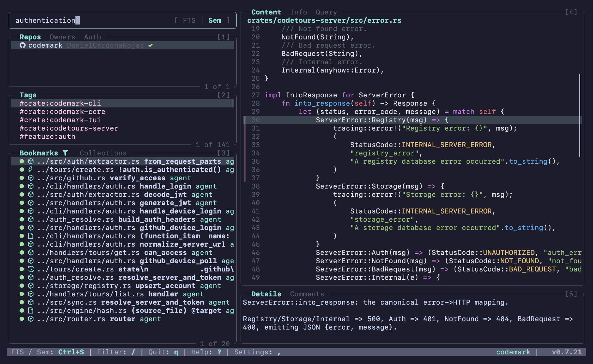The image size is (593, 364).
Task: Click the v0.7.21 version label
Action: pyautogui.click(x=567, y=352)
